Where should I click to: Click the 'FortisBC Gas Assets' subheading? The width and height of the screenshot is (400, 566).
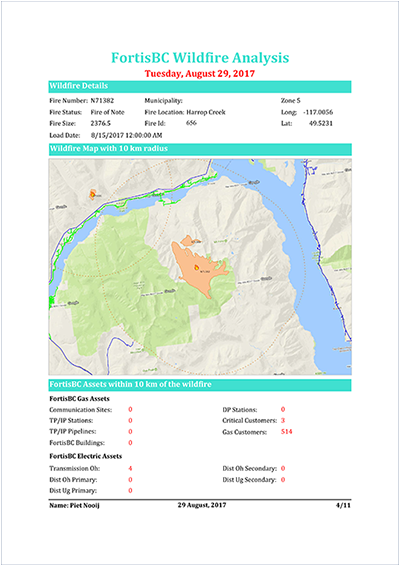79,399
